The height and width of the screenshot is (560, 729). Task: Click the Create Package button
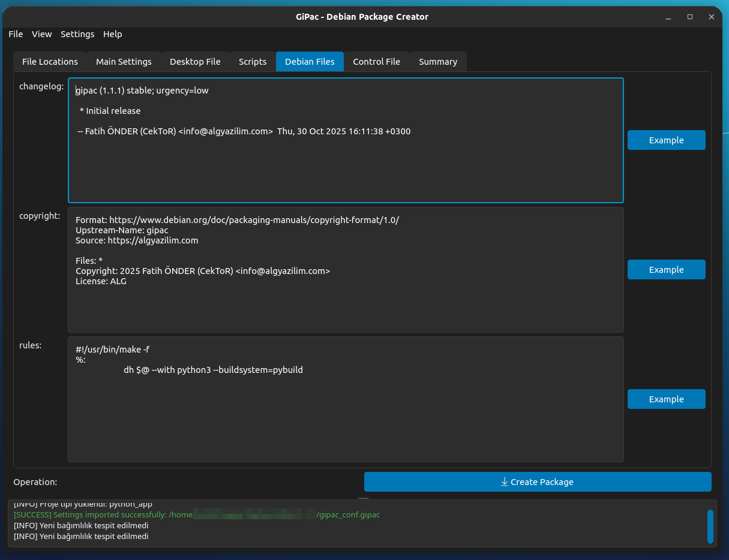538,482
